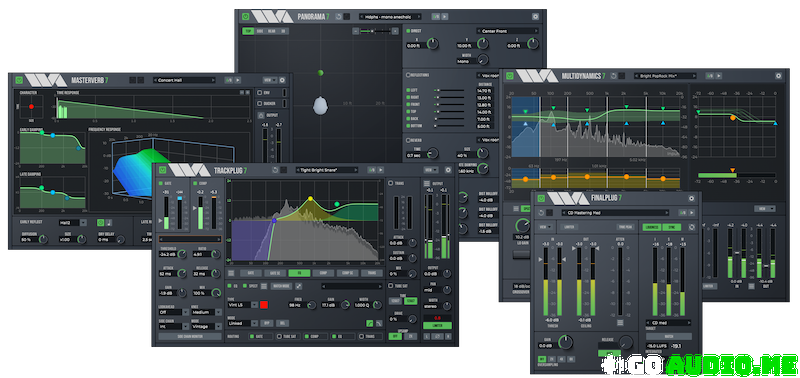Switch to Trackplug Gate SC tab

click(x=275, y=273)
